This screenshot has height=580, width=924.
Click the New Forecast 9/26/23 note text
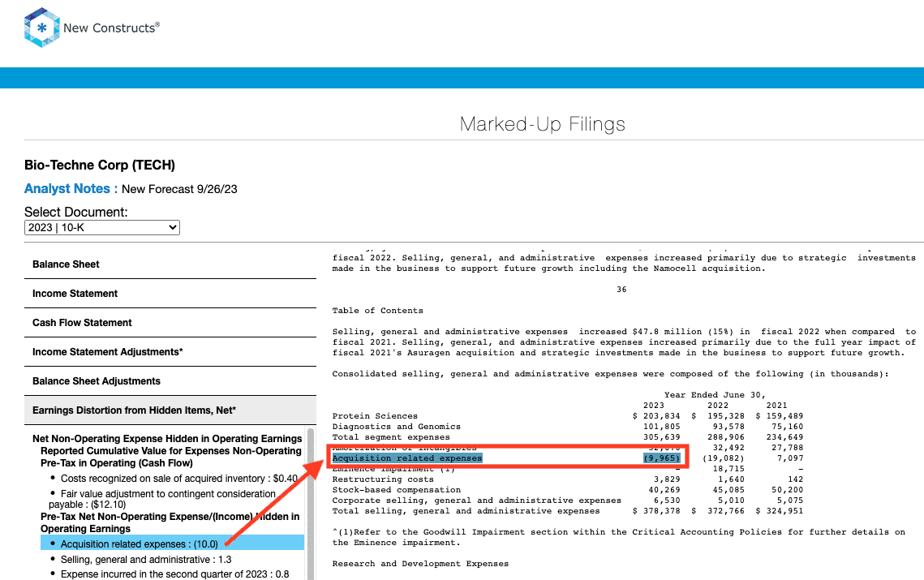pos(179,189)
